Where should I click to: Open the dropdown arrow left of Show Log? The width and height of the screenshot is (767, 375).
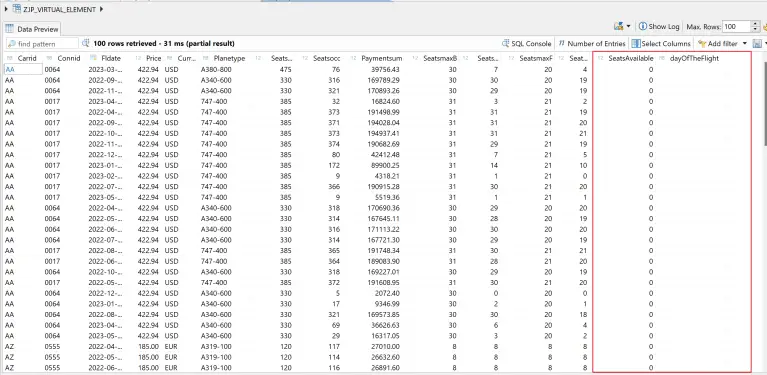(x=629, y=26)
